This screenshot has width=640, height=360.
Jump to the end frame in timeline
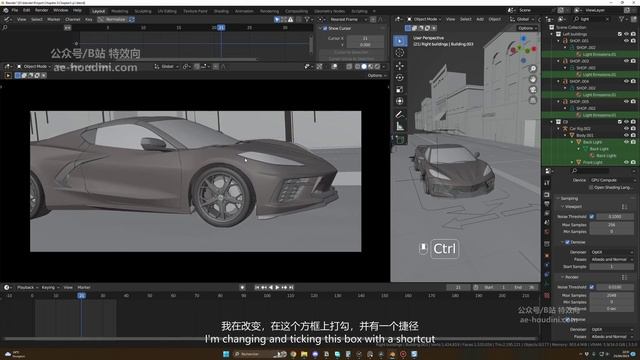pos(291,287)
